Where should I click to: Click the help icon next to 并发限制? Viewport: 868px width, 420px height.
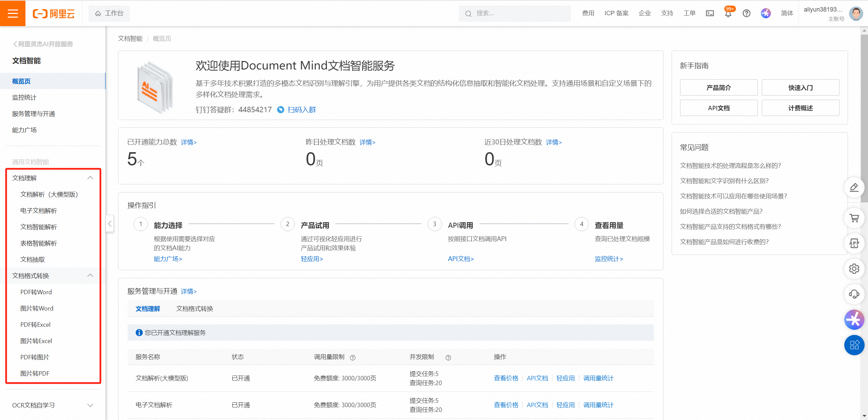tap(448, 358)
